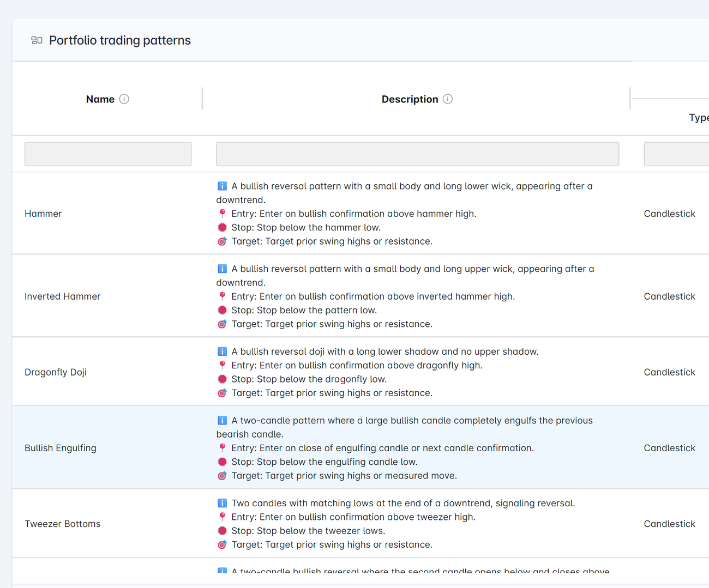Click 'Entry: Enter on bullish confirmation above hammer high'
Image resolution: width=709 pixels, height=588 pixels.
[354, 214]
